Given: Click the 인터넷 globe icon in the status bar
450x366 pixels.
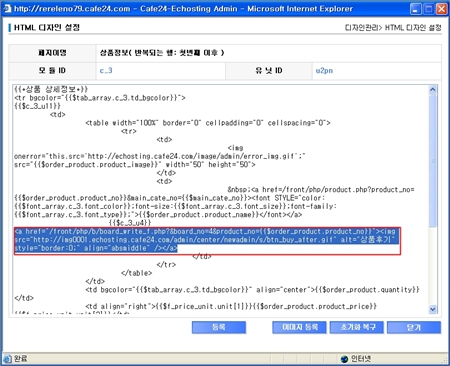Looking at the screenshot, I should [344, 359].
